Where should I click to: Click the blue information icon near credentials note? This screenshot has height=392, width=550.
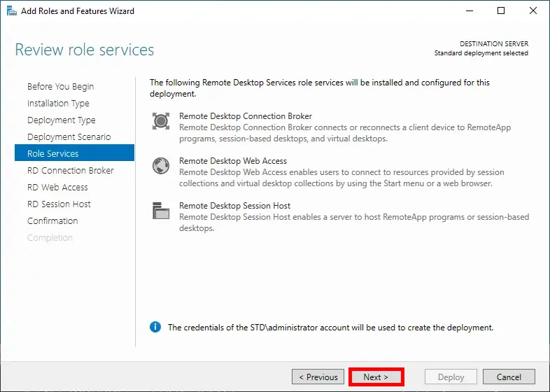click(155, 327)
